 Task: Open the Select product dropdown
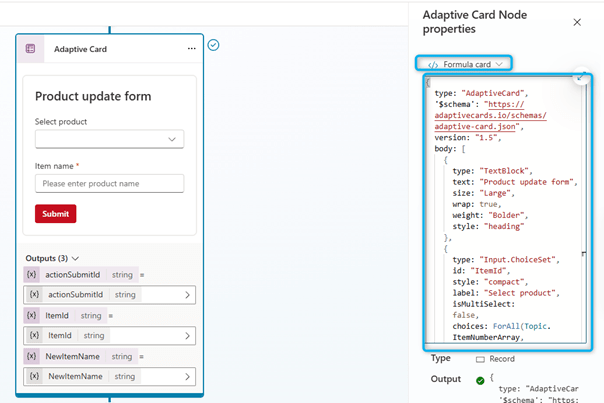(109, 139)
